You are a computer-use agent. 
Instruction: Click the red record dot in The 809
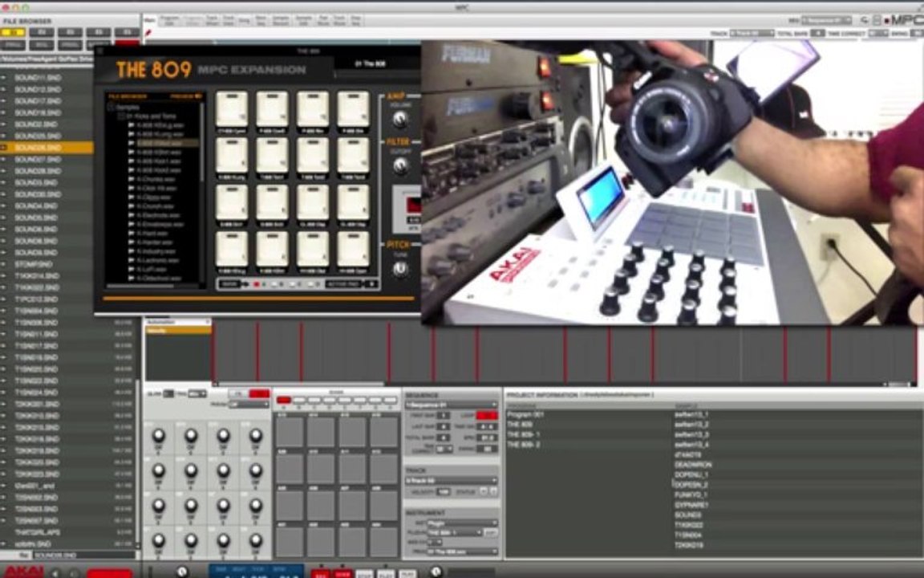pos(257,284)
